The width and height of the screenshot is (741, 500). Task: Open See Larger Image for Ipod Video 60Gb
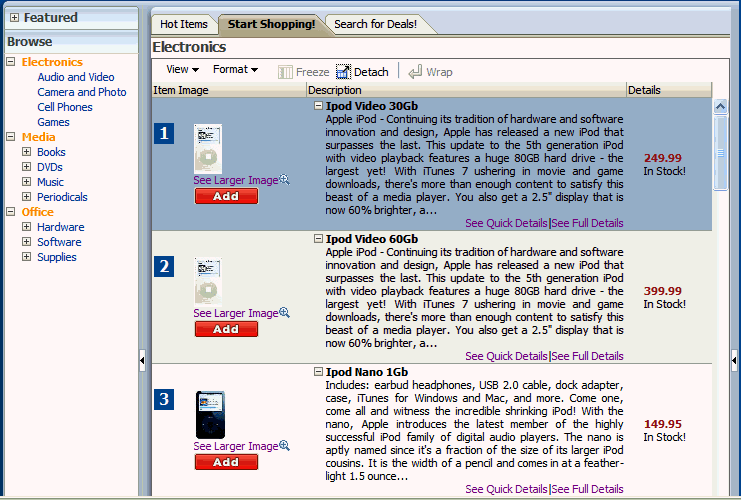pos(236,313)
